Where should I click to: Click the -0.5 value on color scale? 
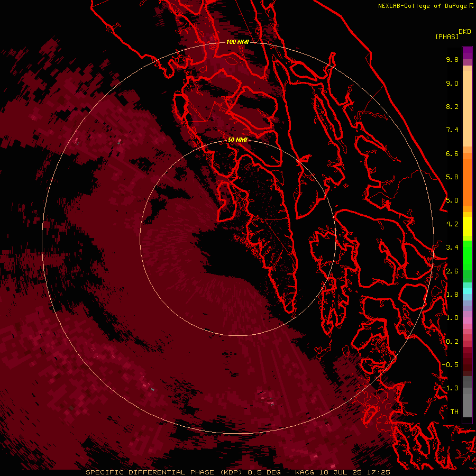(450, 365)
